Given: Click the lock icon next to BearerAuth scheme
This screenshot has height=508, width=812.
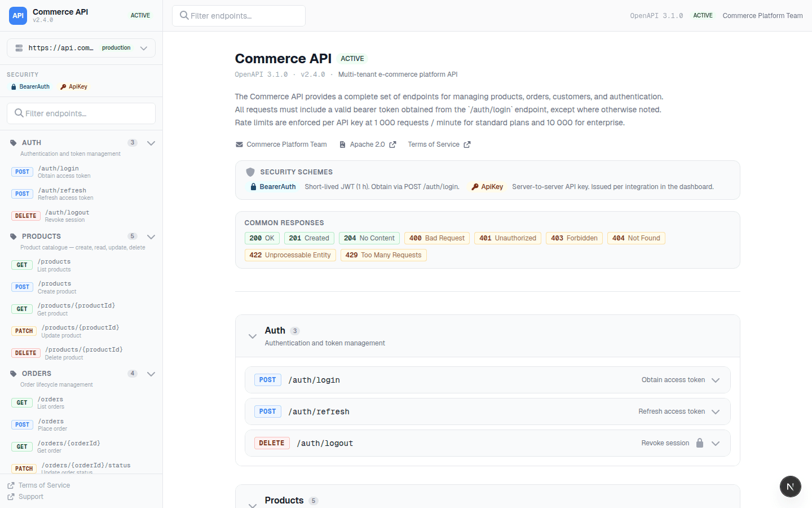Looking at the screenshot, I should (x=253, y=187).
